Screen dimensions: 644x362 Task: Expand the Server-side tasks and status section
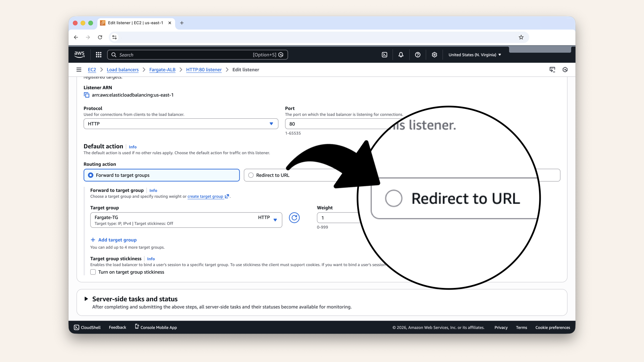click(87, 299)
